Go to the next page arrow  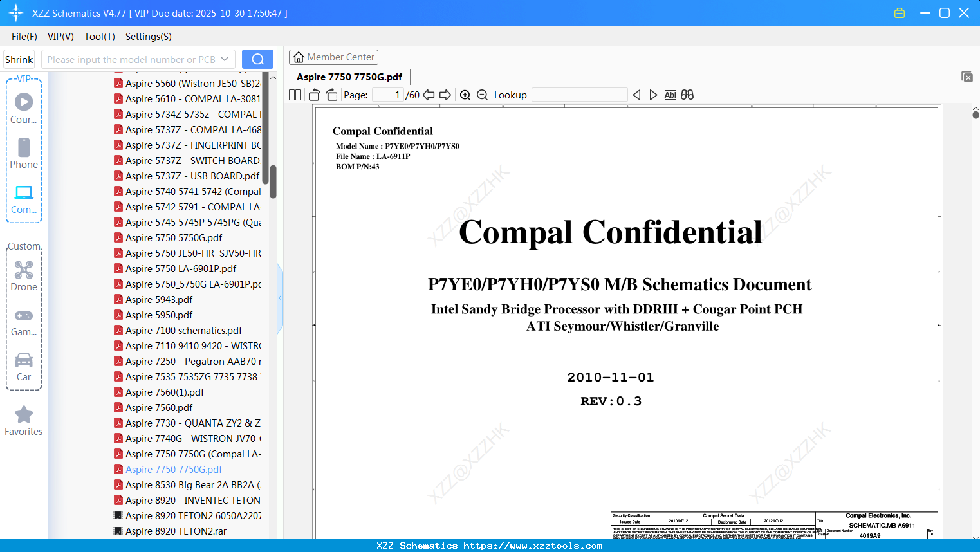click(445, 95)
